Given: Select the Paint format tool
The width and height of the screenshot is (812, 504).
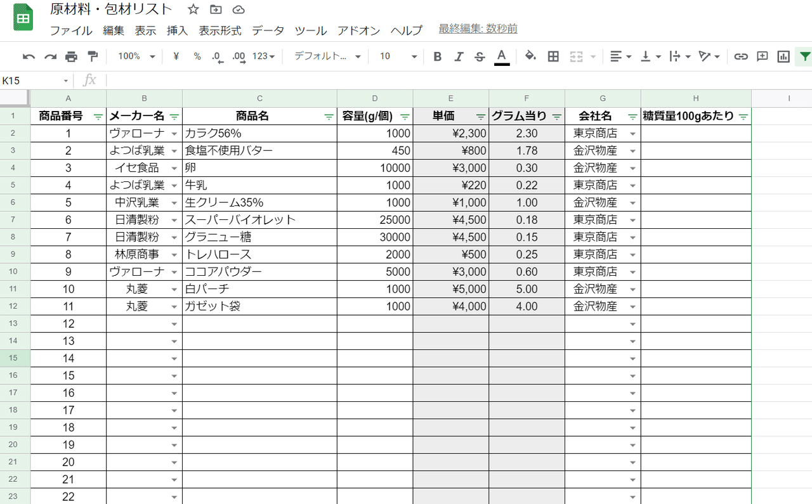Looking at the screenshot, I should [92, 56].
